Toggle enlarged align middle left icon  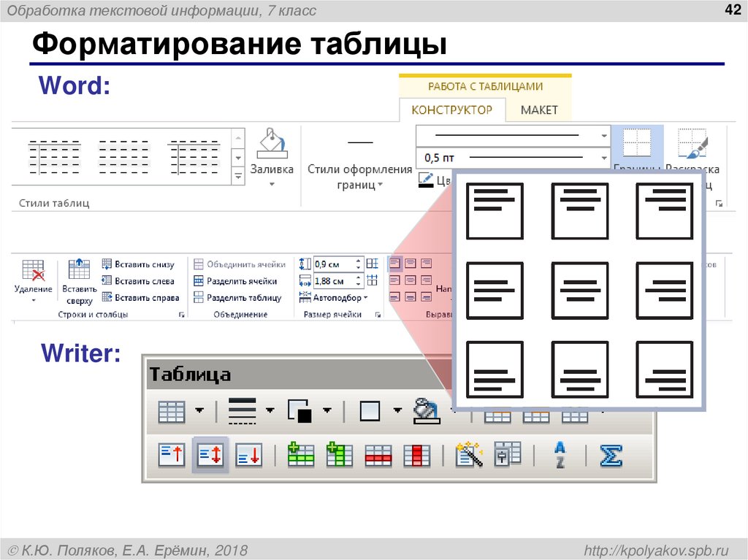[495, 291]
